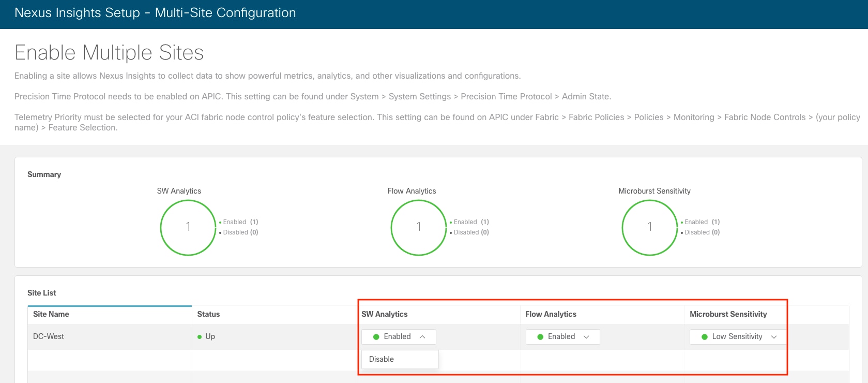Image resolution: width=868 pixels, height=383 pixels.
Task: Click the SW Analytics donut chart
Action: [188, 227]
